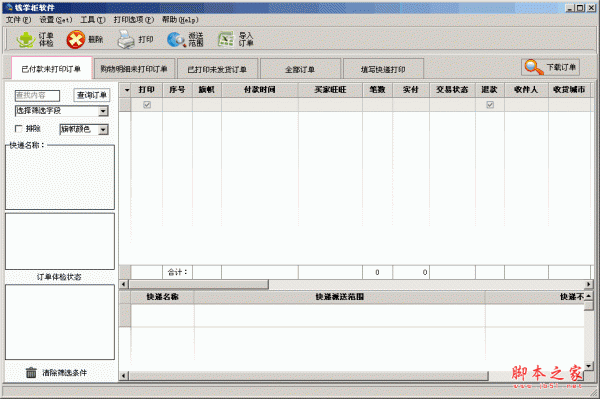Click the 序号 column header
The image size is (600, 399).
coord(177,90)
